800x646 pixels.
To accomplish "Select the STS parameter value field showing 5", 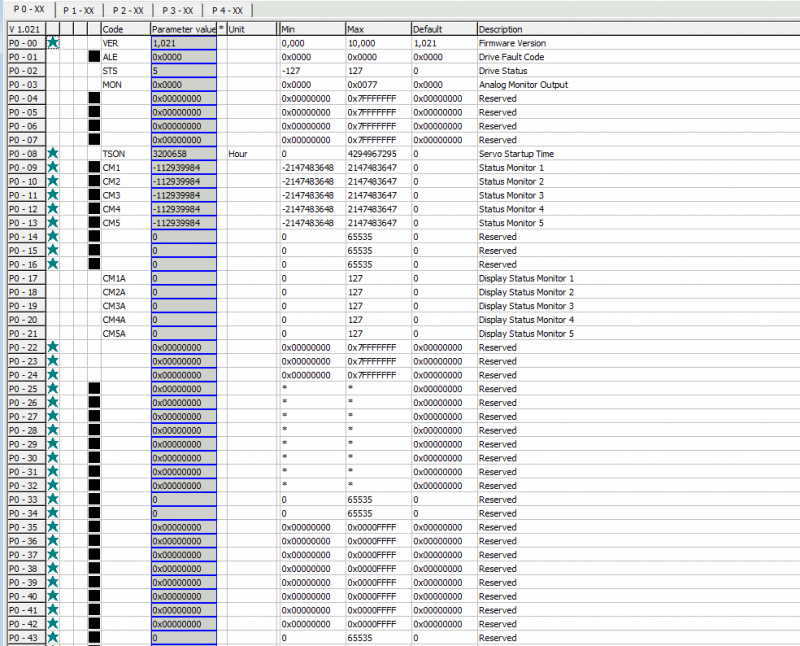I will (x=183, y=71).
